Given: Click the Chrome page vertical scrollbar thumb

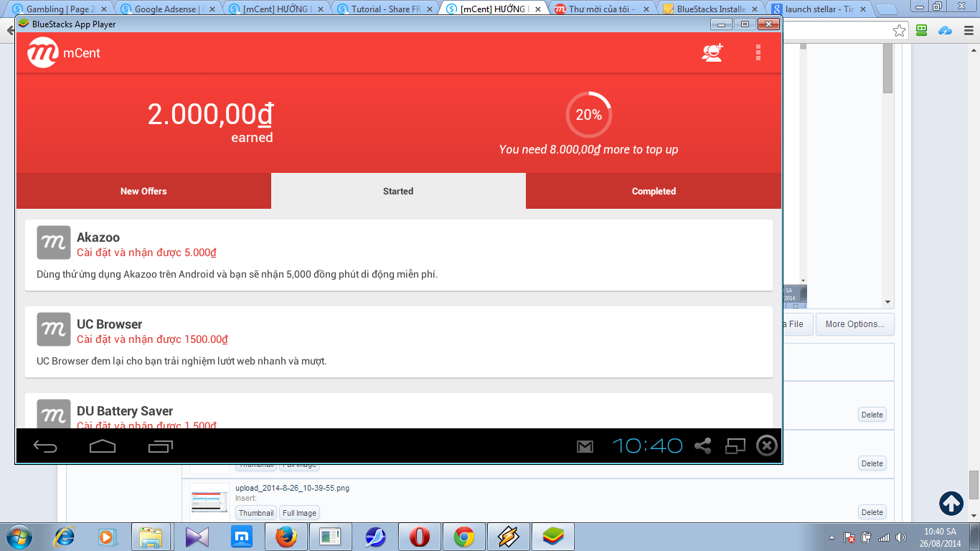Looking at the screenshot, I should pos(974,484).
